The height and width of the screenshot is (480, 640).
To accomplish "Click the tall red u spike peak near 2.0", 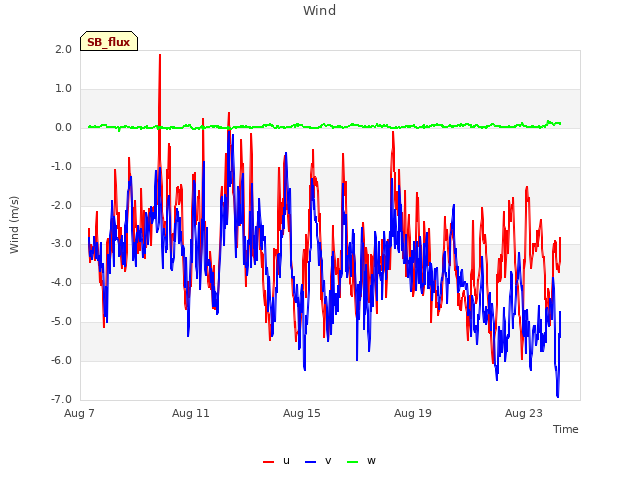I will point(160,55).
